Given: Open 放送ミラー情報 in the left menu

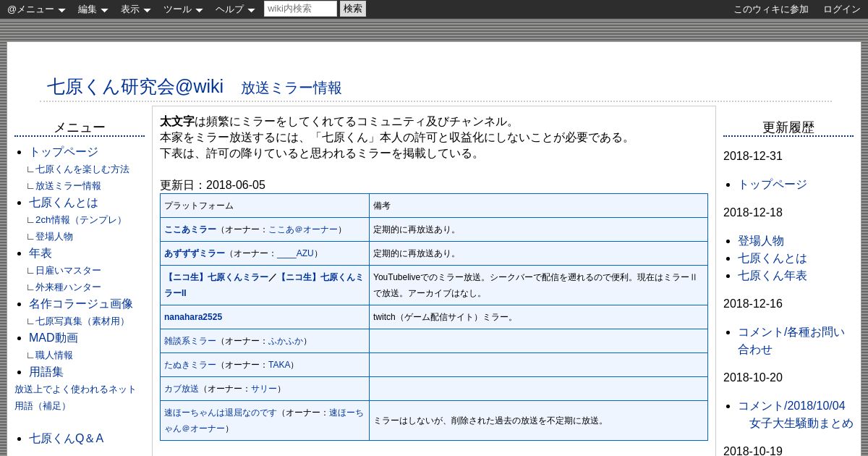Looking at the screenshot, I should 68,186.
